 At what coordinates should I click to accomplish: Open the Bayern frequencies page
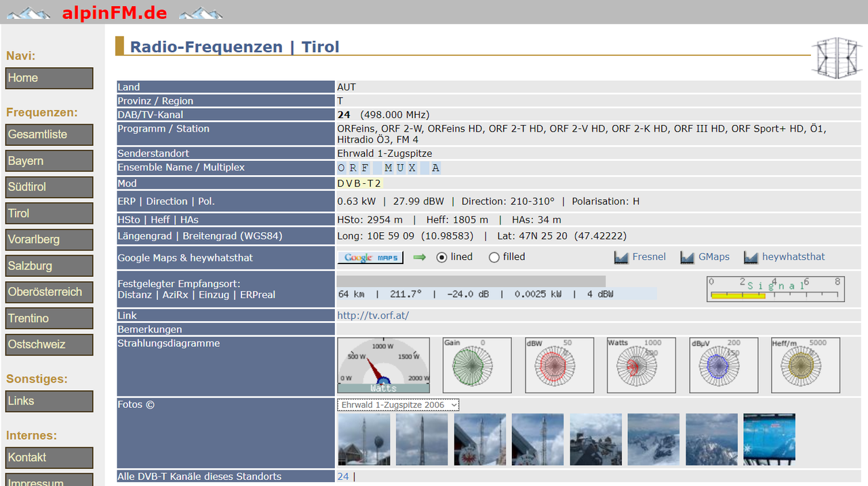[50, 161]
